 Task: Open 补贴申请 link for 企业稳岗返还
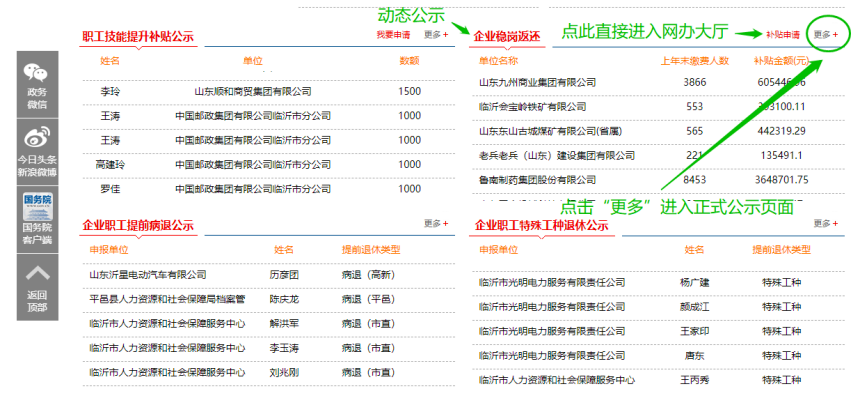[783, 35]
